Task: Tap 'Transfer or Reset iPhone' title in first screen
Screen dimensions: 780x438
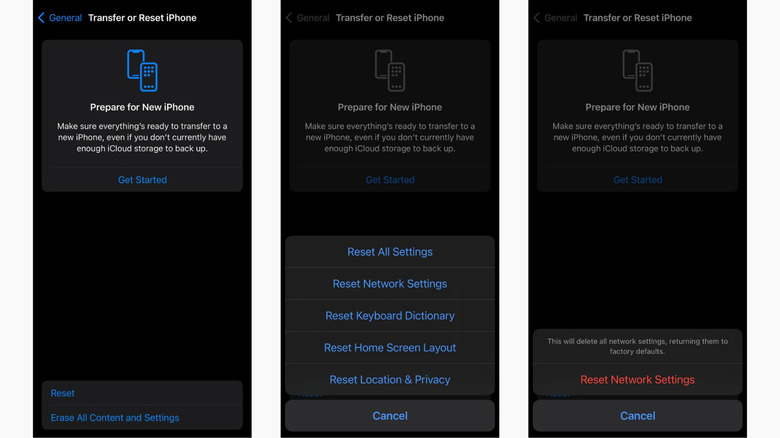Action: pos(142,18)
